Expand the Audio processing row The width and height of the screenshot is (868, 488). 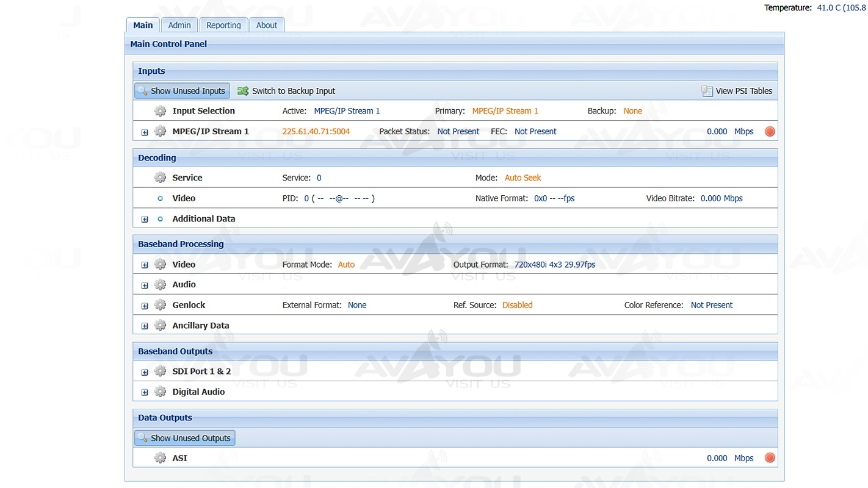(x=145, y=285)
